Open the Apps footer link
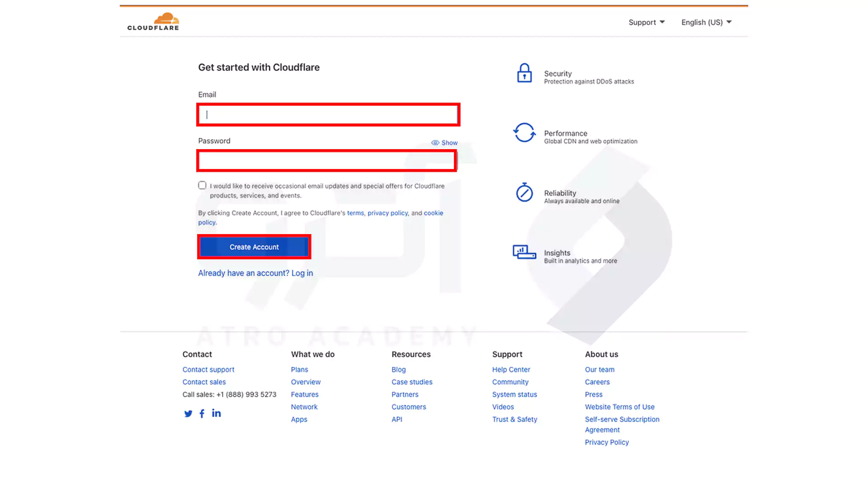 pos(299,420)
